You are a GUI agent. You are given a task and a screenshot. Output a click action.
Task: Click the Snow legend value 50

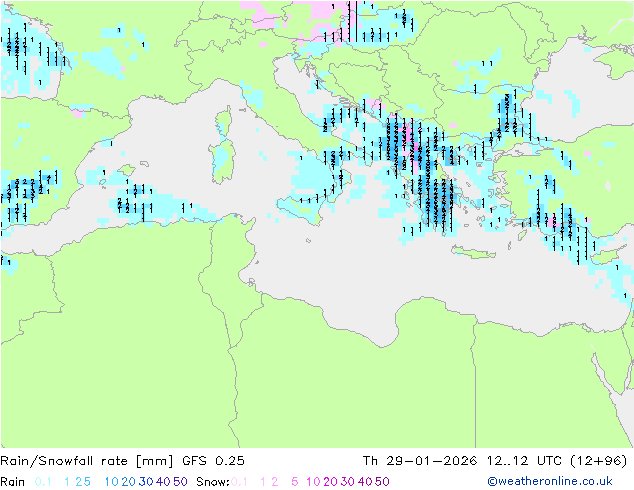[x=383, y=482]
